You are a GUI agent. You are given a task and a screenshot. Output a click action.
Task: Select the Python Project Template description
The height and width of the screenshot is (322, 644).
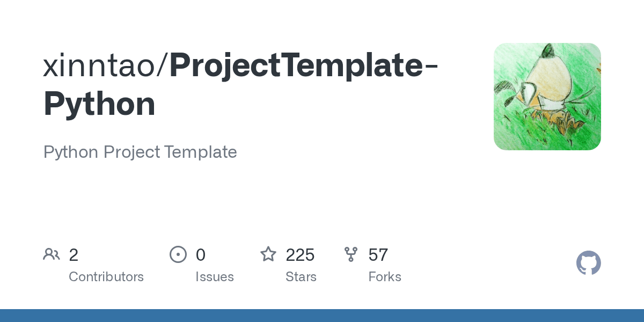tap(140, 152)
